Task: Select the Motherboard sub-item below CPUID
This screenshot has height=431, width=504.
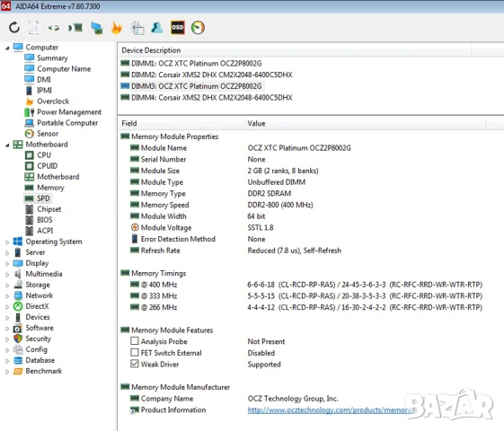Action: [x=57, y=177]
